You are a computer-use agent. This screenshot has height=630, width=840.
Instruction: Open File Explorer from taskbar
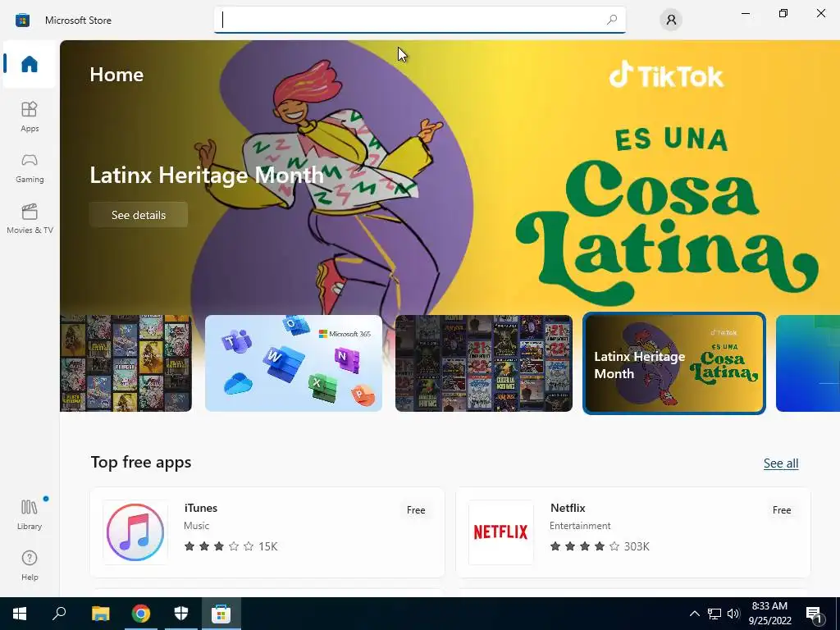point(100,614)
